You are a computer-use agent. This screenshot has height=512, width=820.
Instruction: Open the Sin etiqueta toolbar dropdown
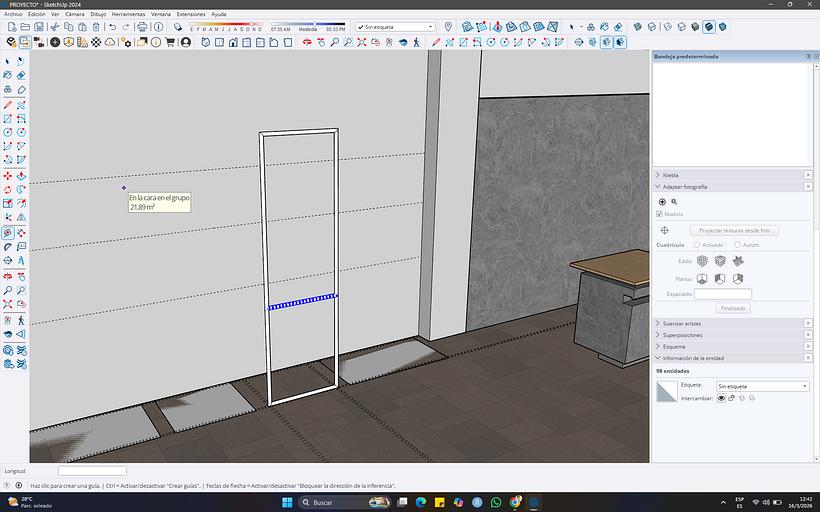[395, 27]
